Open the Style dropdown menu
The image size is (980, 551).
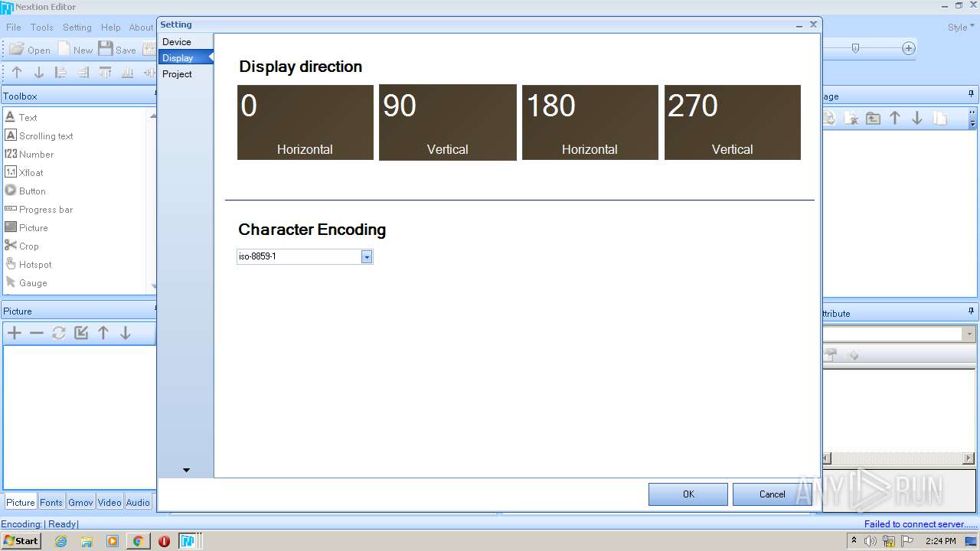click(x=961, y=27)
